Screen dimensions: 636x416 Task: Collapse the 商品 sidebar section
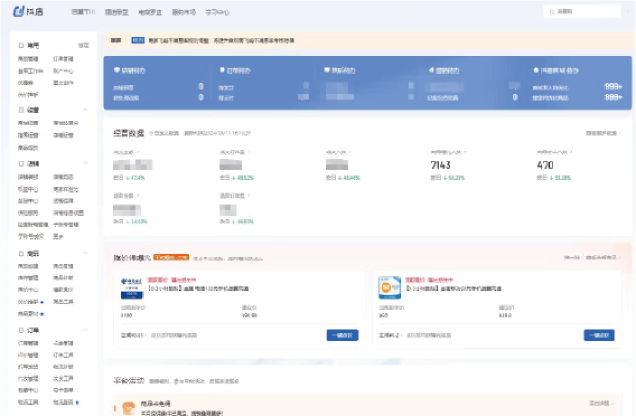click(x=86, y=255)
